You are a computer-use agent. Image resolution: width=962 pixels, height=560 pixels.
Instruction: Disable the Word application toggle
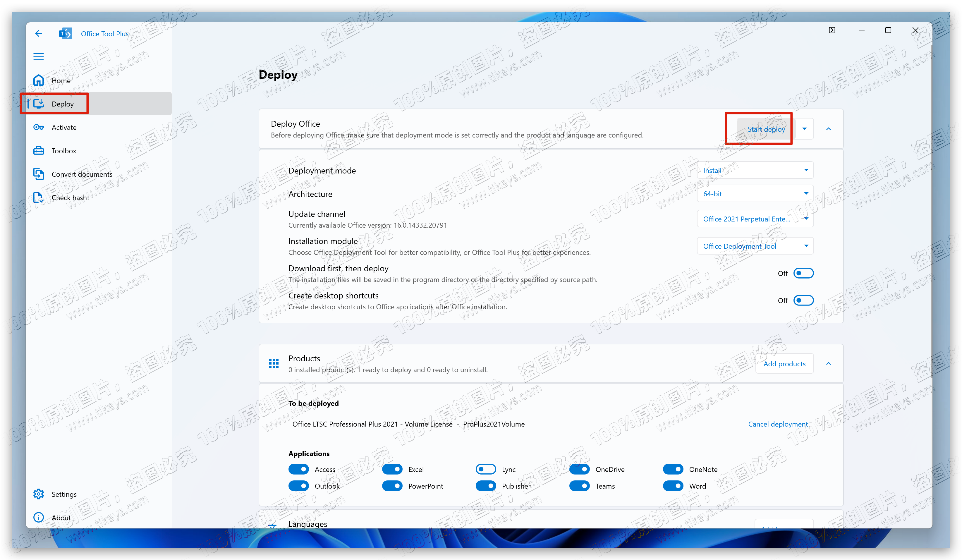[673, 486]
